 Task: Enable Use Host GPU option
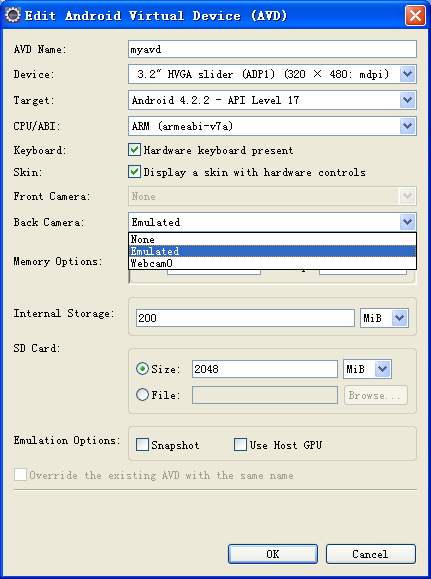(x=240, y=445)
